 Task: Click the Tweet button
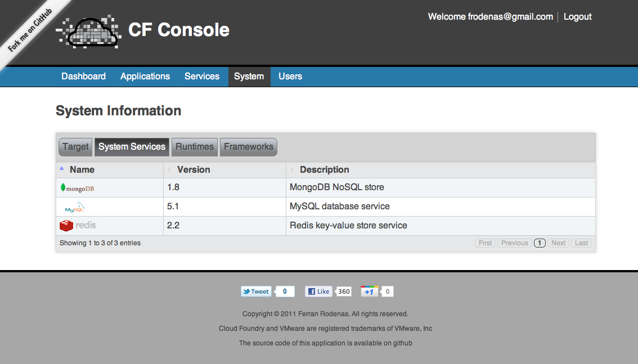pos(256,291)
